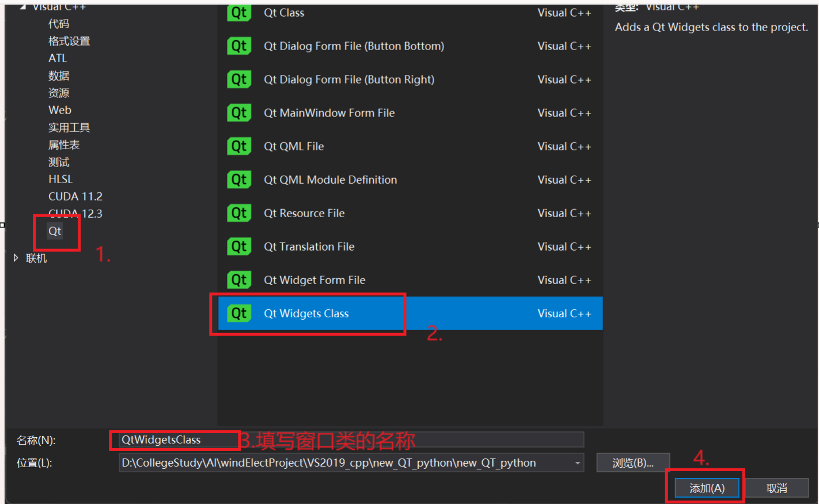
Task: Click Qt icon of Qt QML Module Definition
Action: click(x=239, y=180)
